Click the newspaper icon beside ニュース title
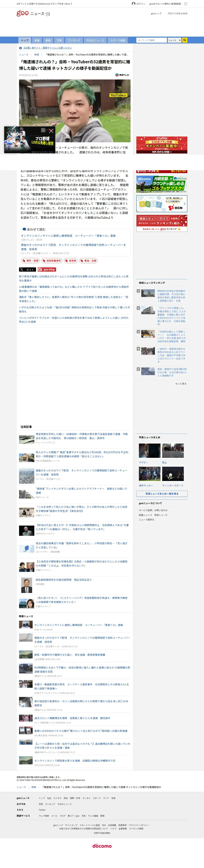This screenshot has height=868, width=204. point(48,14)
